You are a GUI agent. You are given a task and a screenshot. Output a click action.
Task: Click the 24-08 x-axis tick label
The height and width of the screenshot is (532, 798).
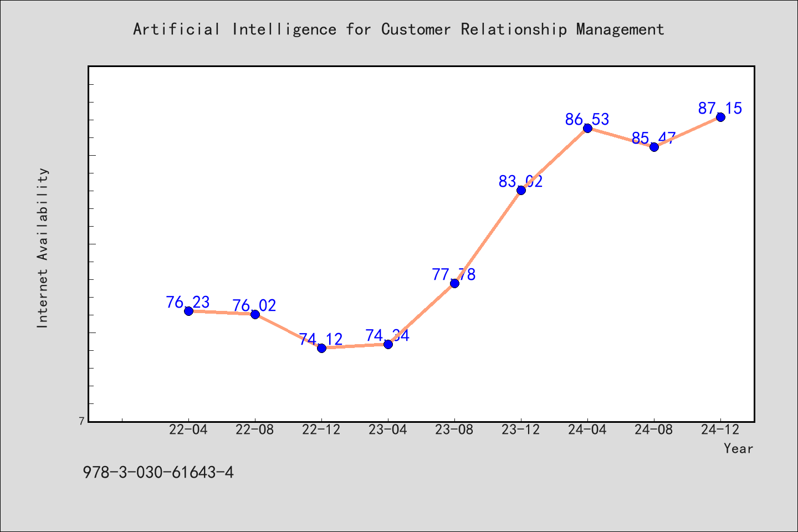tap(654, 430)
